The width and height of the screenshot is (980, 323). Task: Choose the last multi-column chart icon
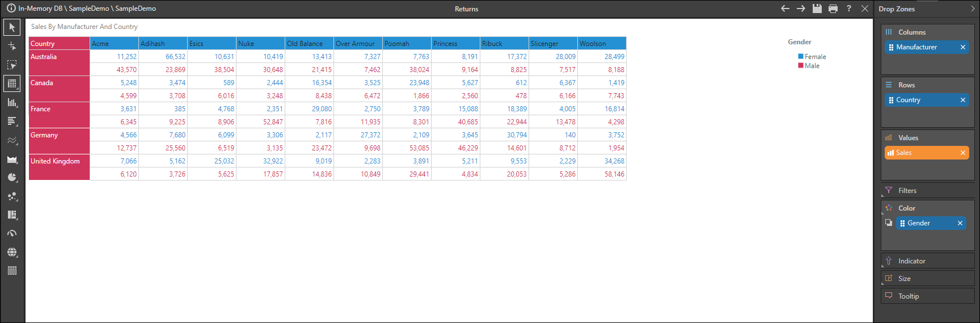[12, 271]
